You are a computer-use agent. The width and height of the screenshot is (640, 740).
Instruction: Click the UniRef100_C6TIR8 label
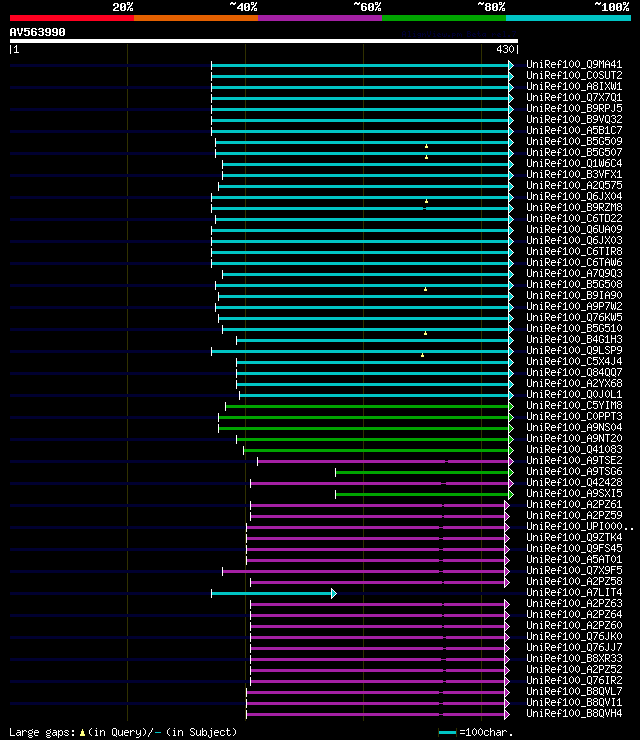coord(574,251)
